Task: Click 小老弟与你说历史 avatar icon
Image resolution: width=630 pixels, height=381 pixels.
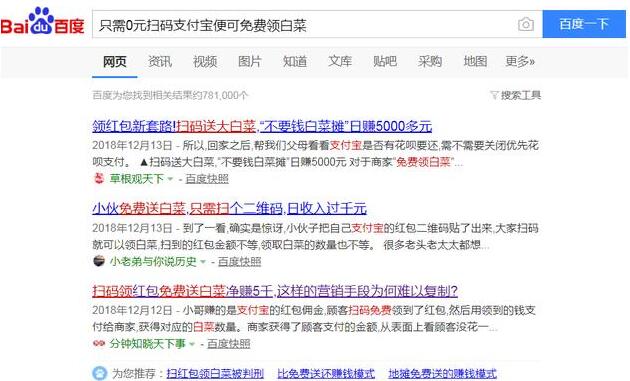Action: tap(99, 261)
